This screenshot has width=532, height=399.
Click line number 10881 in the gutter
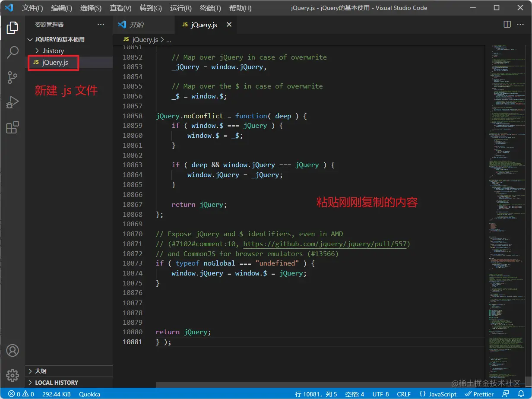coord(133,342)
